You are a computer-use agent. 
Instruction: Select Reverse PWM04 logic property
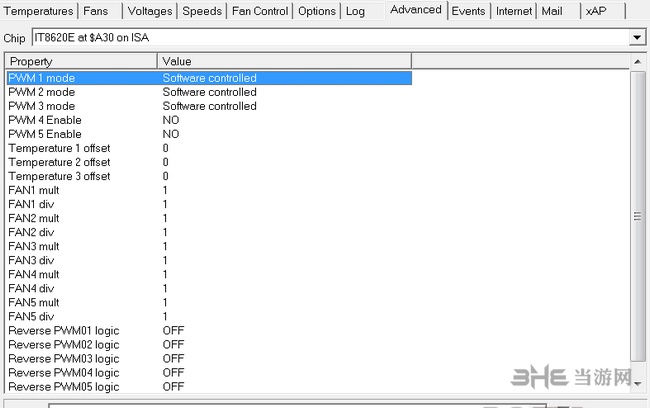64,373
